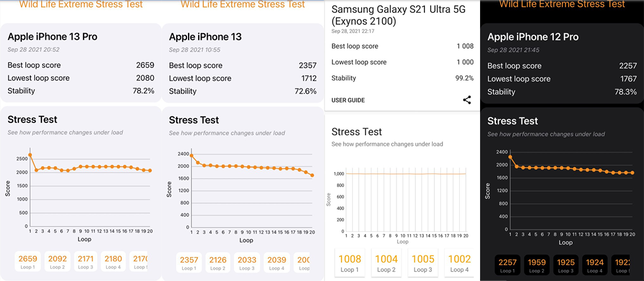Click first data point on iPhone 12 Pro chart

click(510, 157)
